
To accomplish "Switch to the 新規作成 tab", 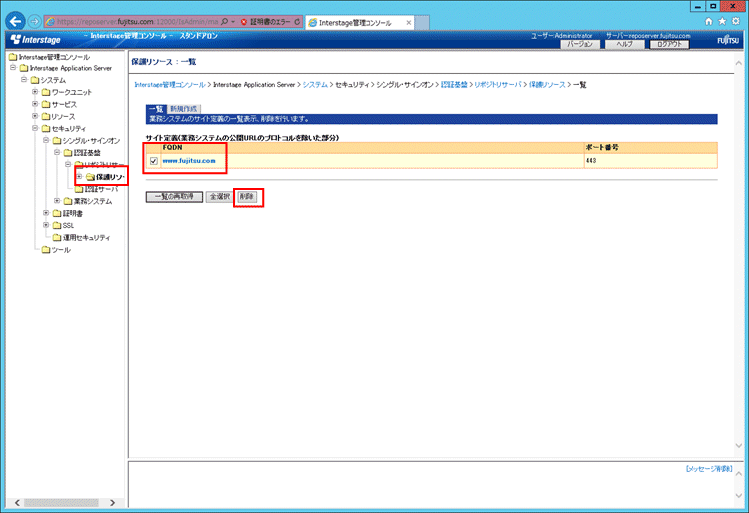I will click(x=183, y=109).
